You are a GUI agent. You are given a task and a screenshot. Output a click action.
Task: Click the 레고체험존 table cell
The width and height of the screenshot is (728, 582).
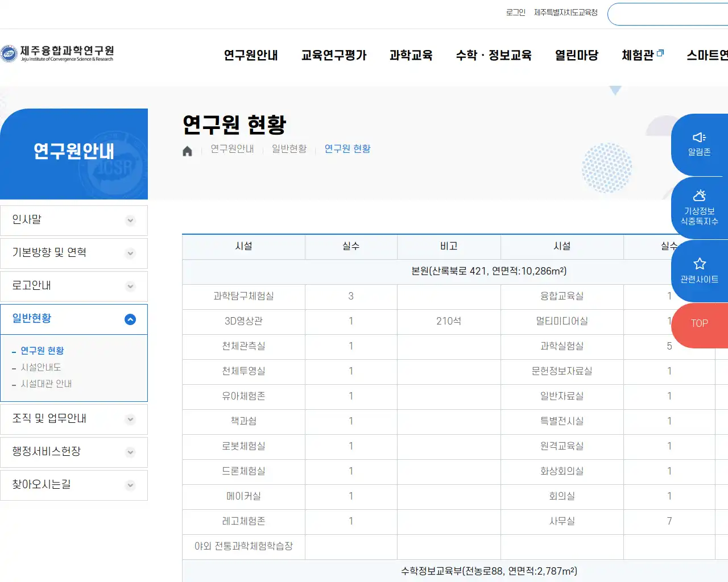[x=243, y=521]
